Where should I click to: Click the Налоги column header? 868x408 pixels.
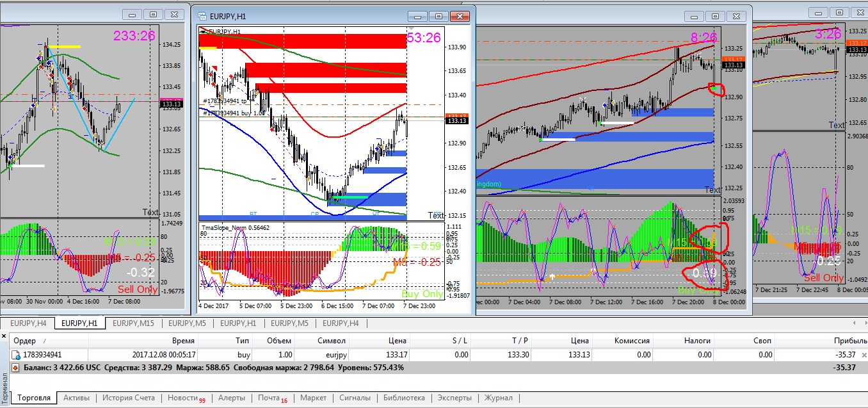point(684,341)
